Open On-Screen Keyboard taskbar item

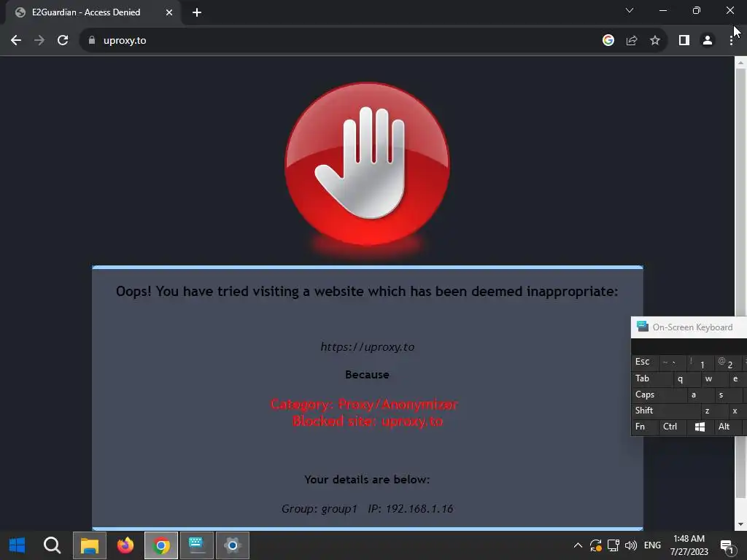coord(197,545)
